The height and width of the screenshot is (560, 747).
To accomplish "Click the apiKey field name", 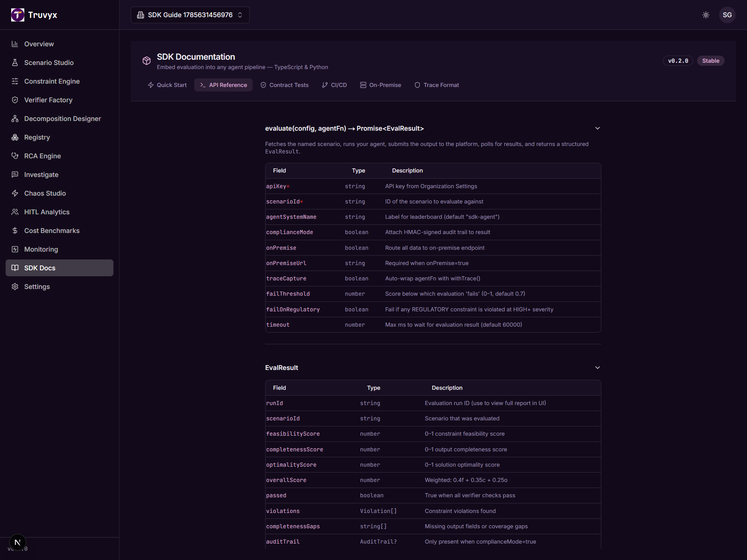I will (276, 186).
